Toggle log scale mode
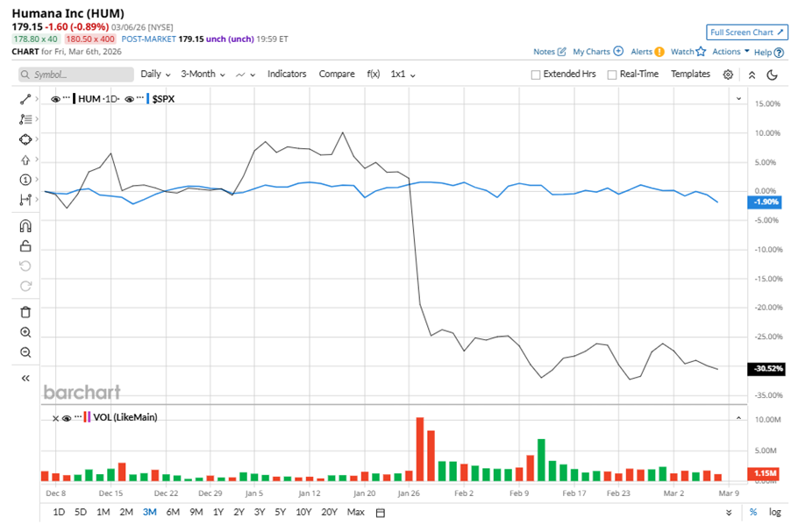 (x=775, y=512)
